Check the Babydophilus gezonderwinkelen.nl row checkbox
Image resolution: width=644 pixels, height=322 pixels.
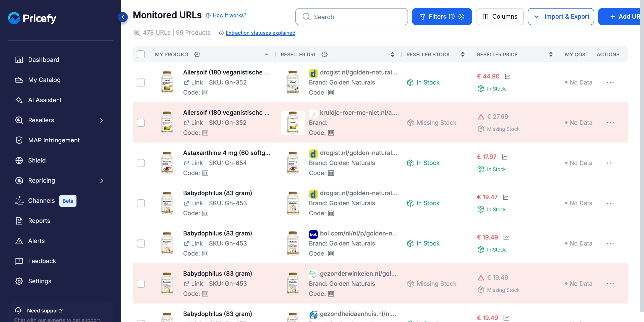pos(141,284)
